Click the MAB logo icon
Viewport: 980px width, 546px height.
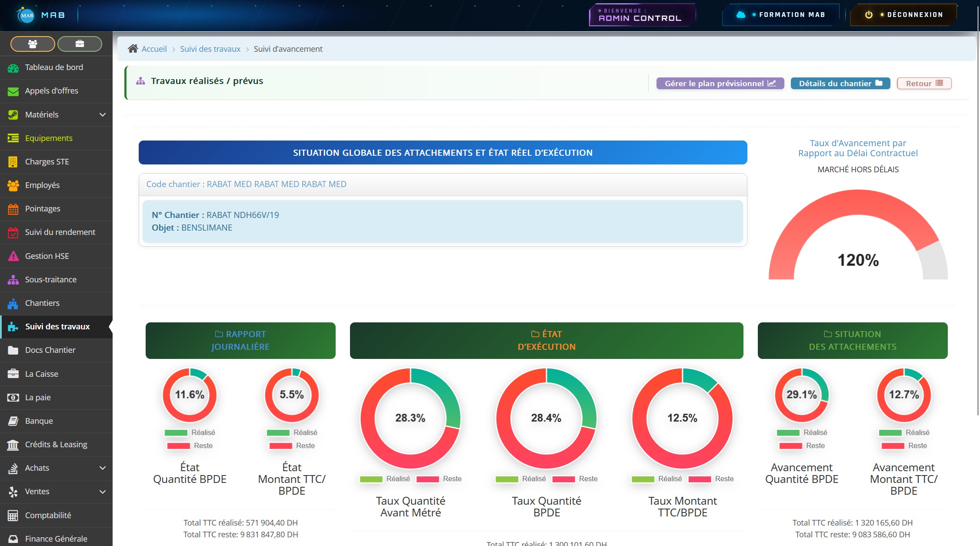pos(27,15)
